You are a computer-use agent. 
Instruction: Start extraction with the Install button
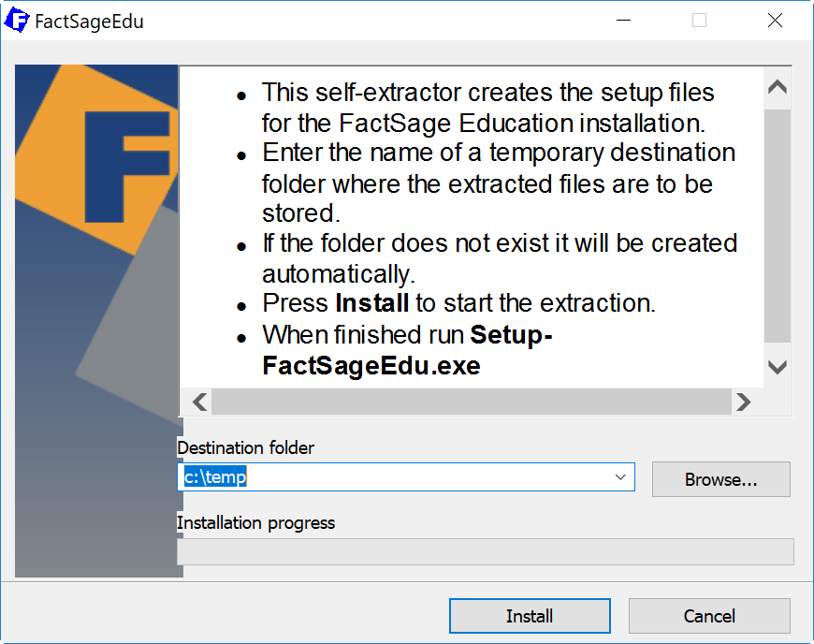click(x=530, y=616)
